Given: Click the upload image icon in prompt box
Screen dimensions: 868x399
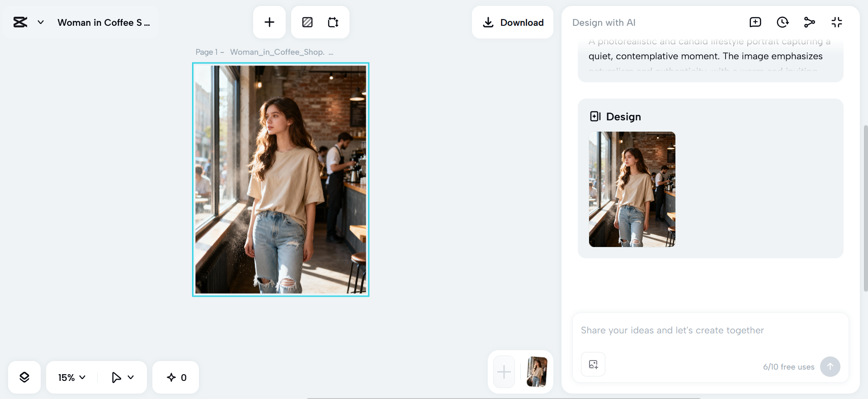Looking at the screenshot, I should [593, 364].
